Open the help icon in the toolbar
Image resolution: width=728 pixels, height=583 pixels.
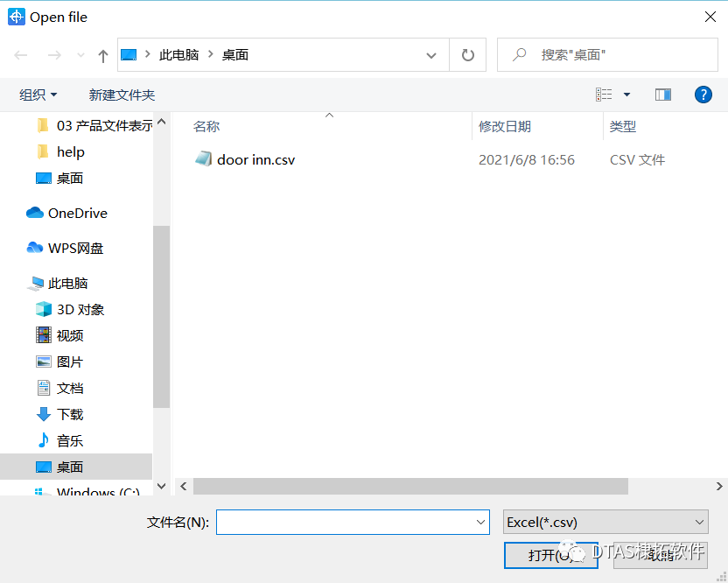703,95
